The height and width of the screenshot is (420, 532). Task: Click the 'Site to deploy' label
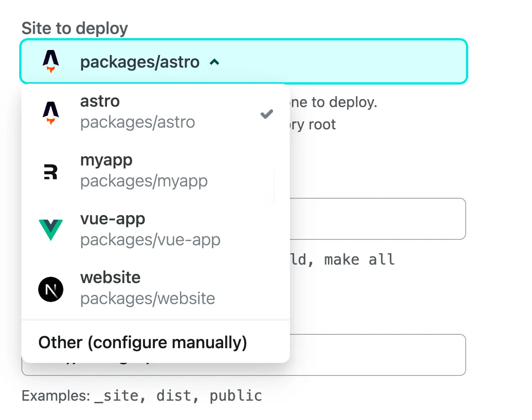coord(75,29)
